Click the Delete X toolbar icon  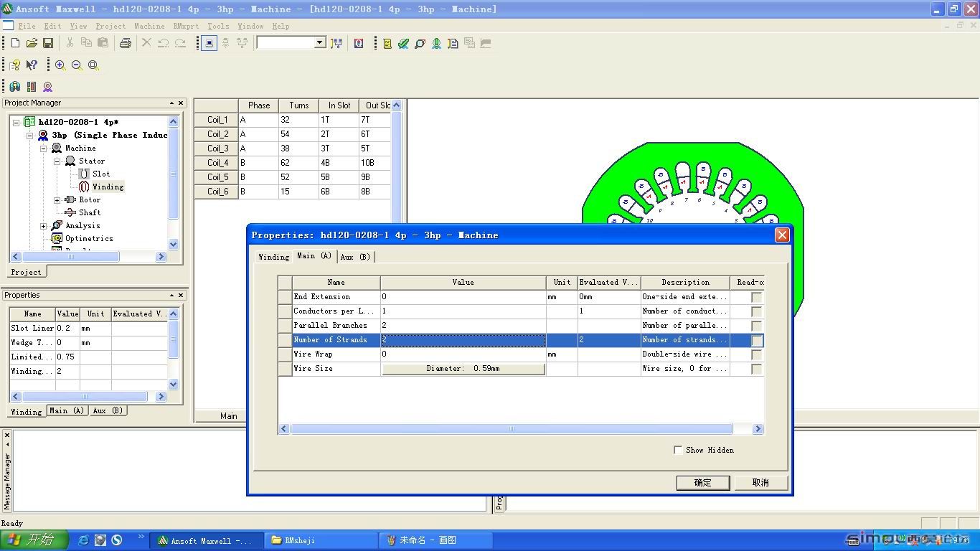146,43
